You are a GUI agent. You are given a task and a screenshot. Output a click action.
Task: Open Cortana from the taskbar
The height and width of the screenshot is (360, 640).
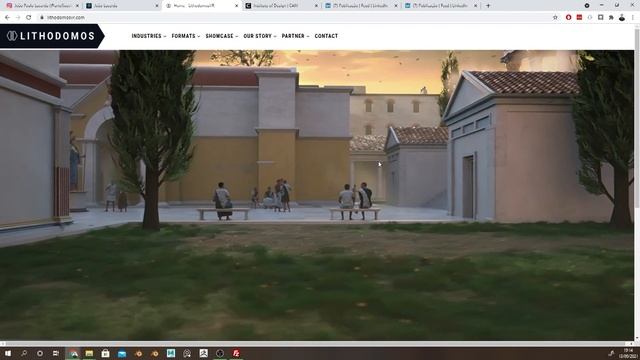pyautogui.click(x=40, y=353)
